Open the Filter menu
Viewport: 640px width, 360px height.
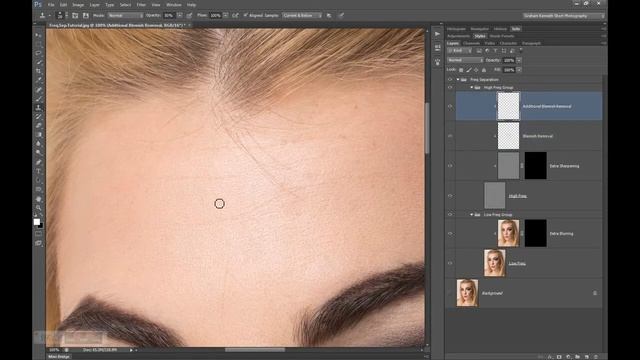(x=141, y=5)
